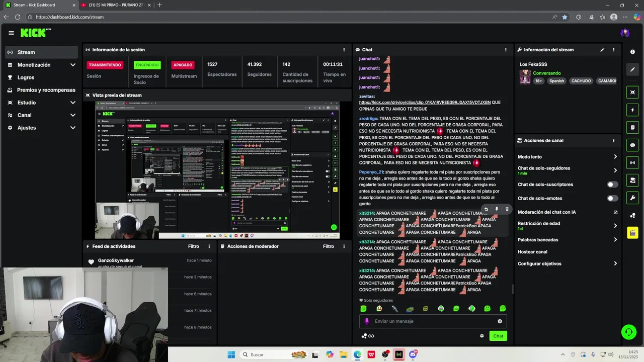Click the yellow clapperboard clip icon
The height and width of the screenshot is (362, 644).
[x=632, y=233]
